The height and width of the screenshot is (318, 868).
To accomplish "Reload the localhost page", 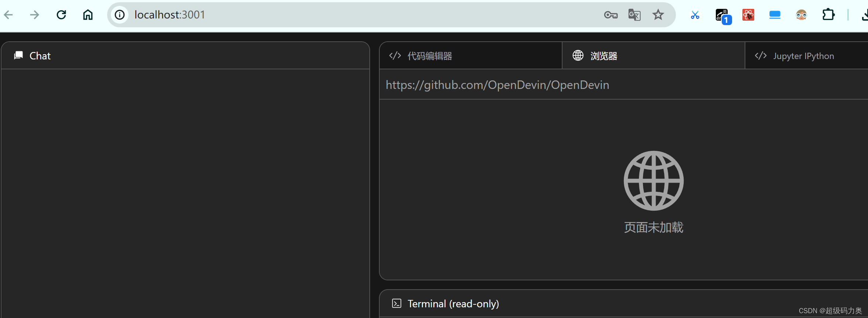I will coord(61,15).
